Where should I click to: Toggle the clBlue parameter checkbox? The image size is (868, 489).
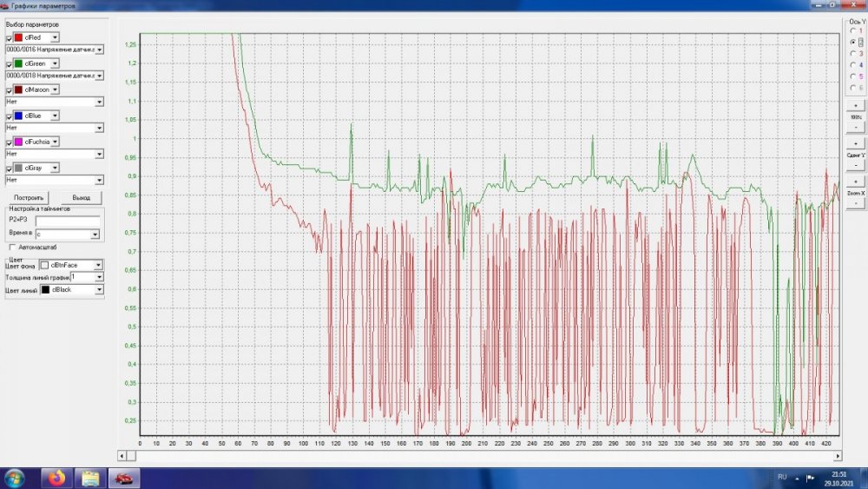[x=9, y=116]
